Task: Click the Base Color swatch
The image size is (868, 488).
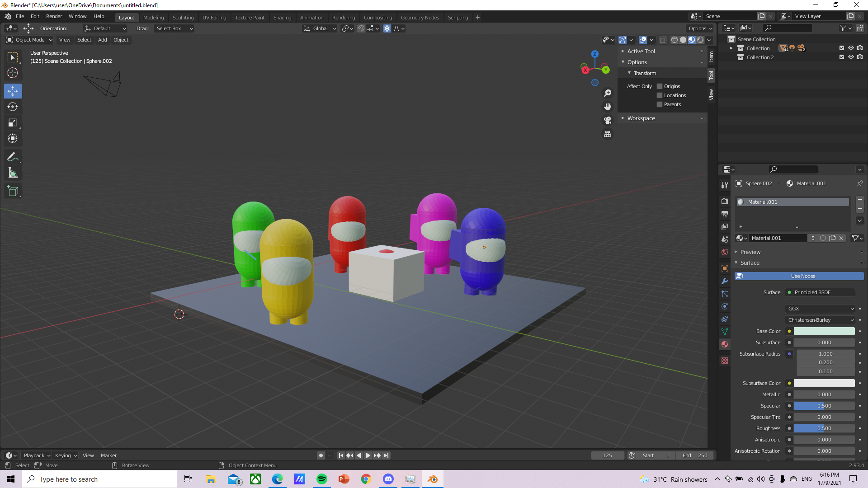Action: coord(824,331)
